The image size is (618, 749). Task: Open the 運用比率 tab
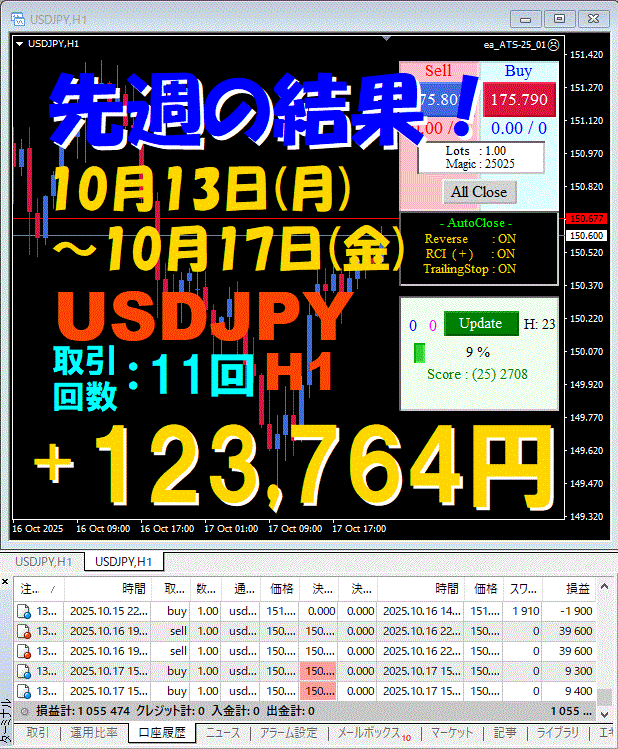coord(94,733)
